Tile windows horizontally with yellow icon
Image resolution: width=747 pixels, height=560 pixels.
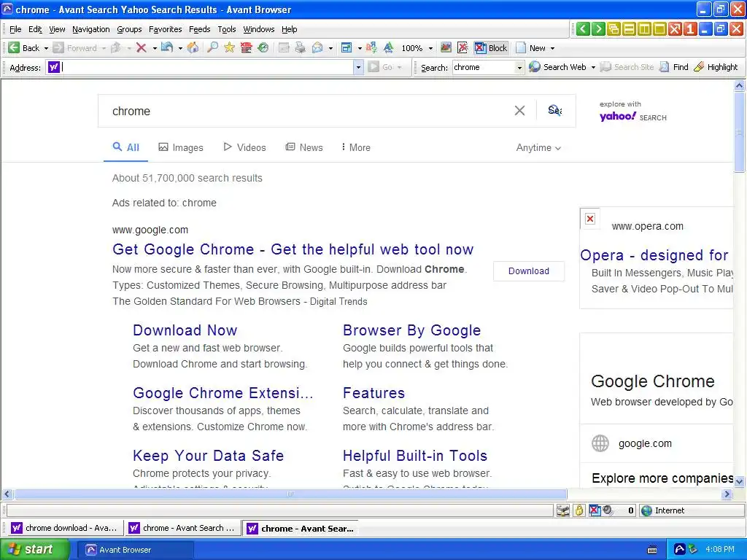tap(629, 29)
